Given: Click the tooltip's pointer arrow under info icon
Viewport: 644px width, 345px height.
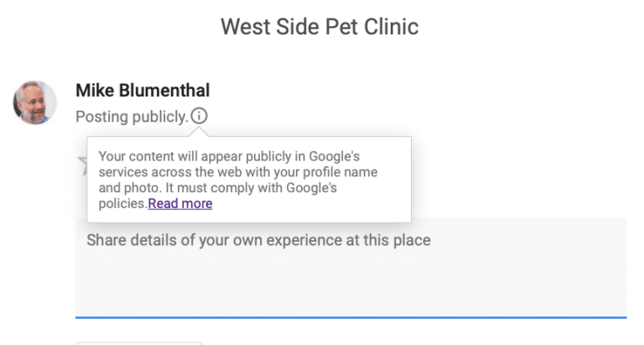Looking at the screenshot, I should tap(200, 132).
